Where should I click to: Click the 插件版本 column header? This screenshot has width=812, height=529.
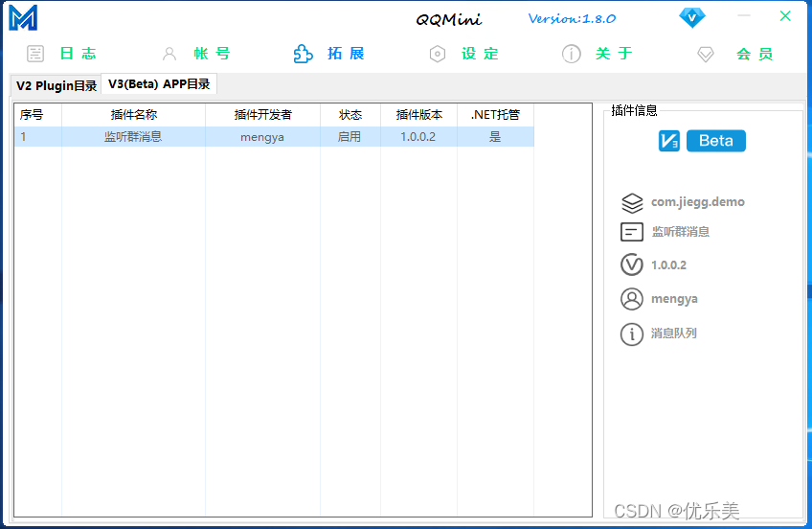pyautogui.click(x=419, y=115)
